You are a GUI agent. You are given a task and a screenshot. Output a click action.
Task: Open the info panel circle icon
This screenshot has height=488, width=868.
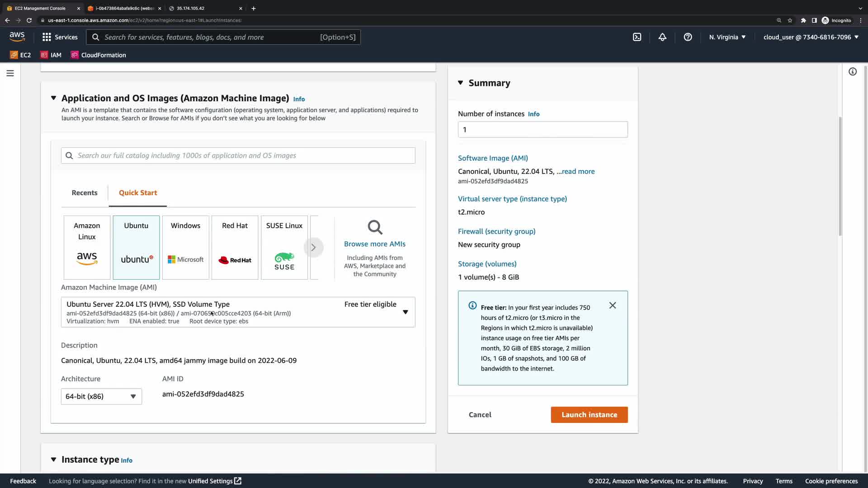pyautogui.click(x=853, y=72)
